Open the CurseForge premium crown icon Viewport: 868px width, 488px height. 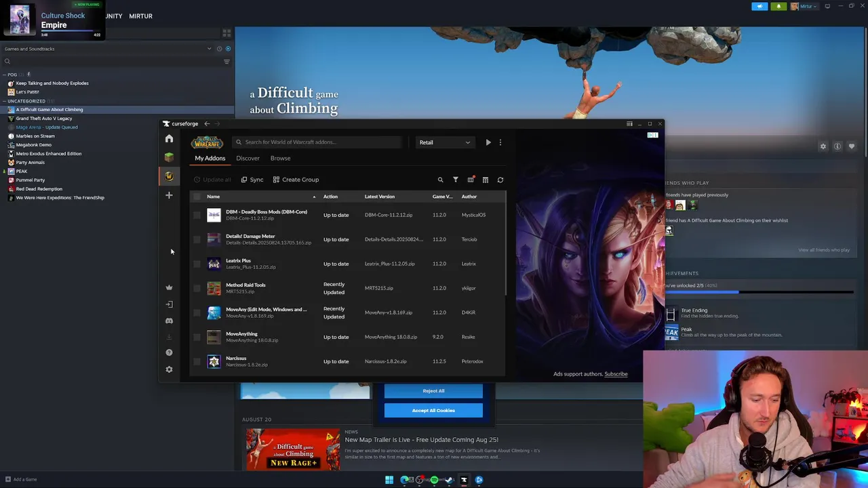[169, 287]
